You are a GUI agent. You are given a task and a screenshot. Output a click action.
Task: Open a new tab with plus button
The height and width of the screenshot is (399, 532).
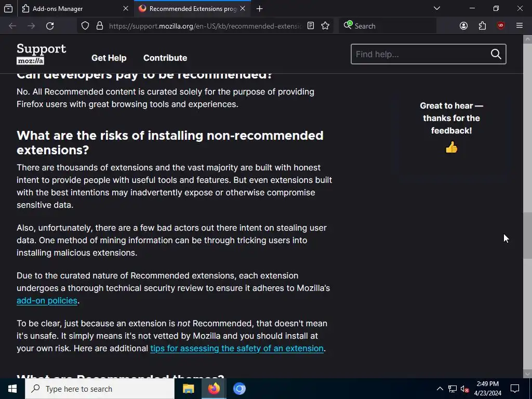(x=260, y=8)
